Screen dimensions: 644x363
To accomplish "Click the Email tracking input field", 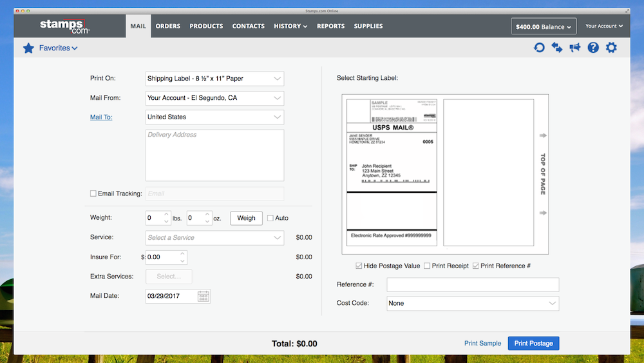I will click(214, 193).
